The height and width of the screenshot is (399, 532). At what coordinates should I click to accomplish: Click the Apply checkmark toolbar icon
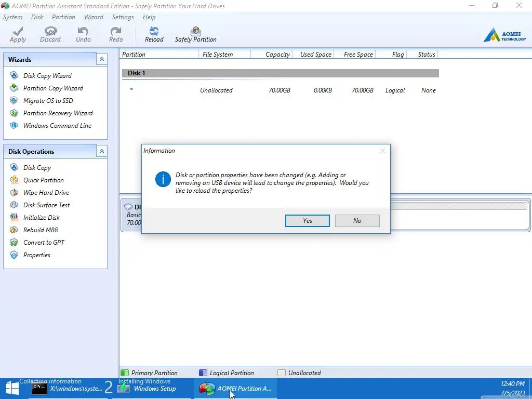(18, 31)
